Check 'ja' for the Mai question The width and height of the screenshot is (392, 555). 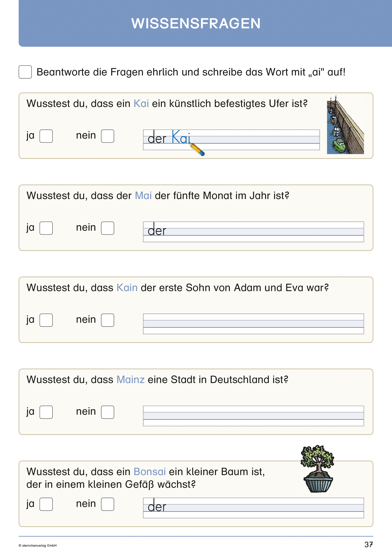(x=46, y=228)
